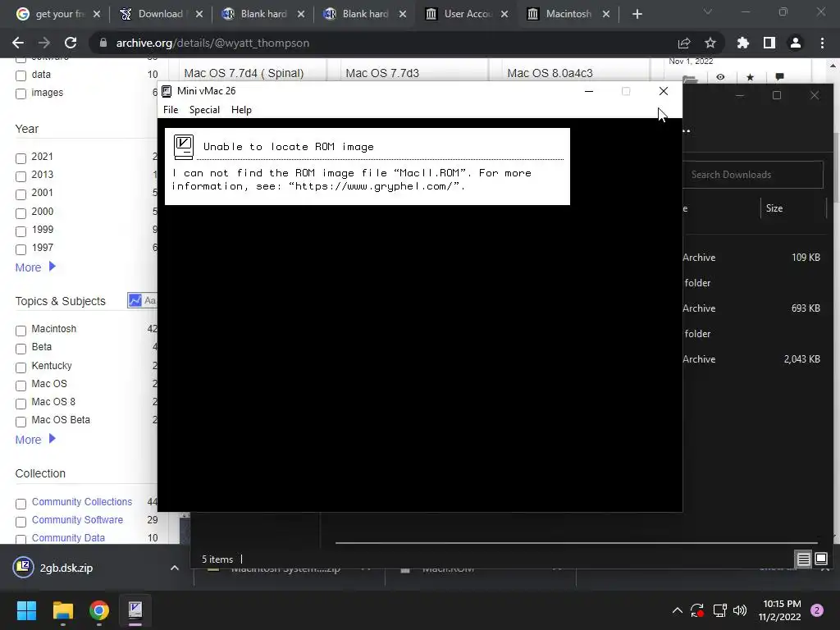Viewport: 840px width, 630px height.
Task: Share this page via share icon
Action: point(684,43)
